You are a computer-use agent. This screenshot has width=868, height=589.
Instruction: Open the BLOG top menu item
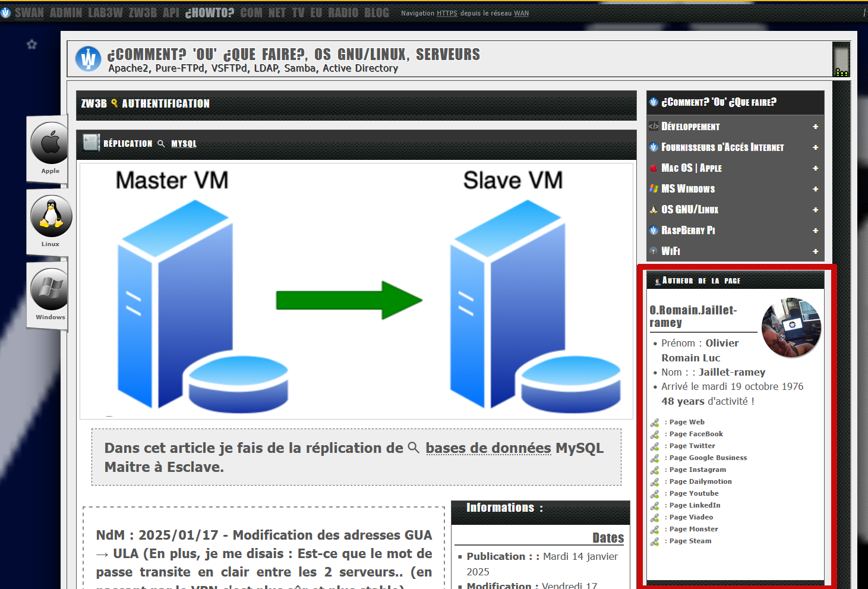[377, 12]
